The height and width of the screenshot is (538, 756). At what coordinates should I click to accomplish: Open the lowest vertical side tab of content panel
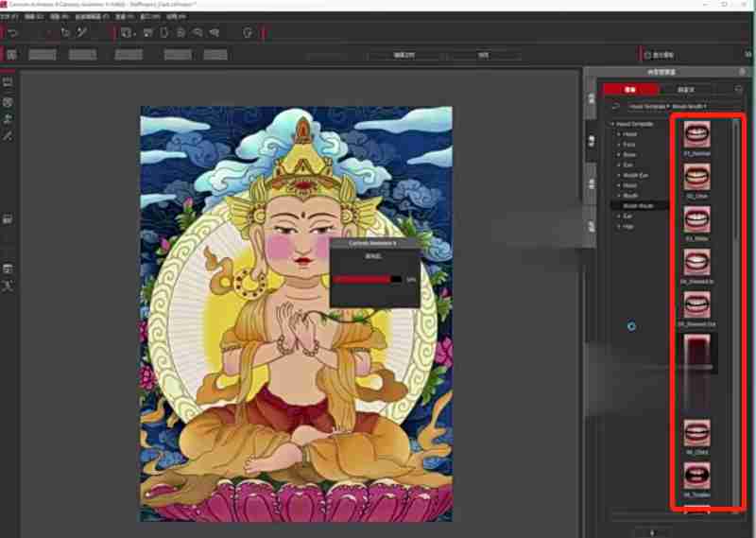[x=592, y=227]
